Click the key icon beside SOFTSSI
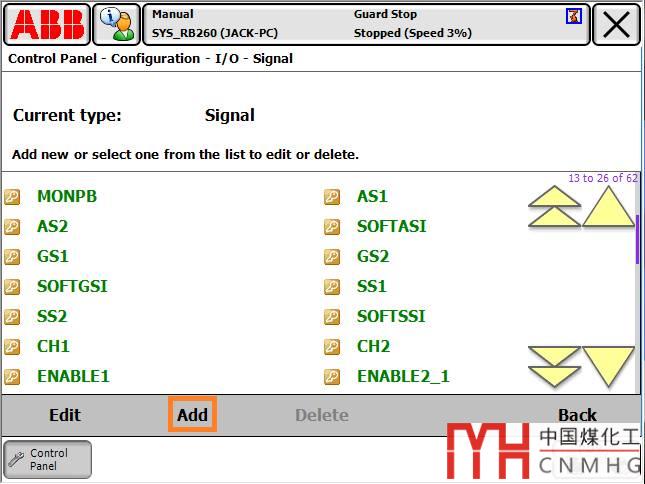The image size is (645, 484). coord(332,317)
